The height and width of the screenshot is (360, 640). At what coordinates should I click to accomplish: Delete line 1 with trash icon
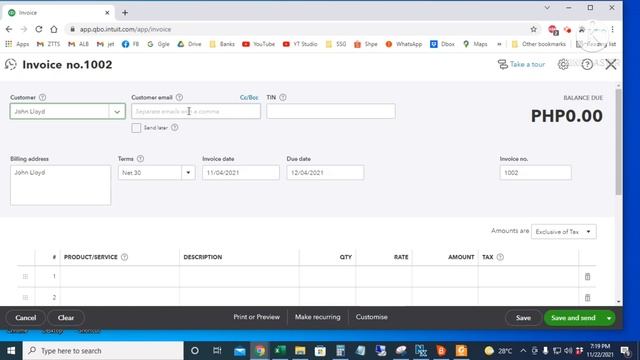[587, 277]
